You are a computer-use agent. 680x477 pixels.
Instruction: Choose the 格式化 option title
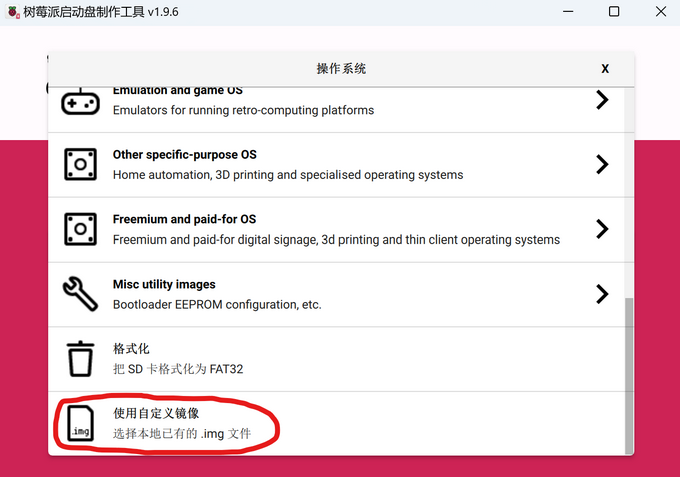point(131,349)
